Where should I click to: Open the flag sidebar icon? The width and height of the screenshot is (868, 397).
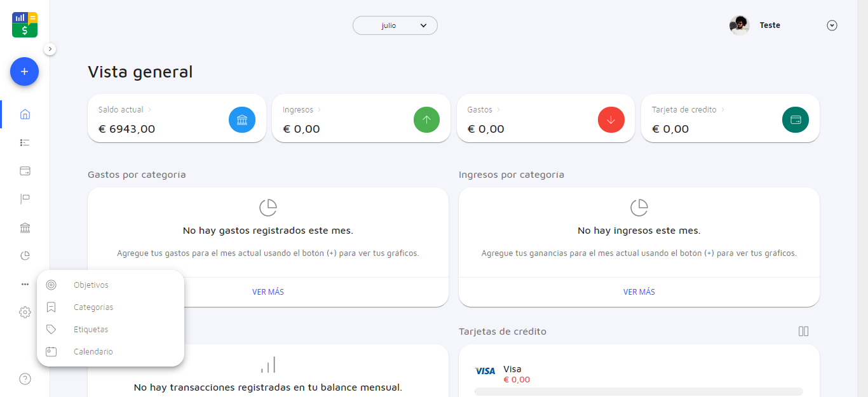[25, 199]
